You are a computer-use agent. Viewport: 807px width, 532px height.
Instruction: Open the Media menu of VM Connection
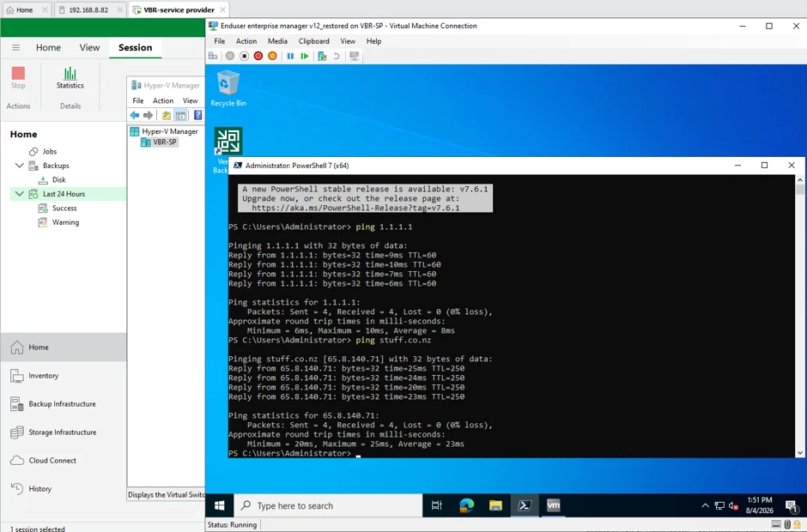[x=277, y=41]
